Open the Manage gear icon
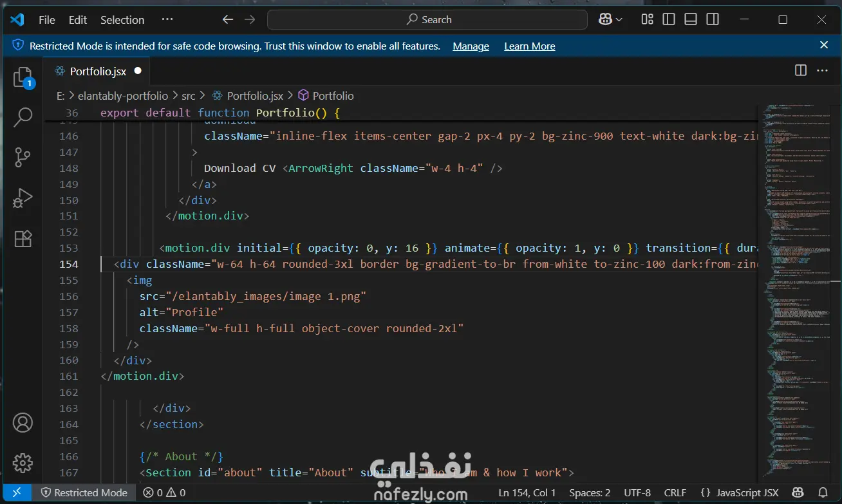The width and height of the screenshot is (842, 504). [23, 463]
